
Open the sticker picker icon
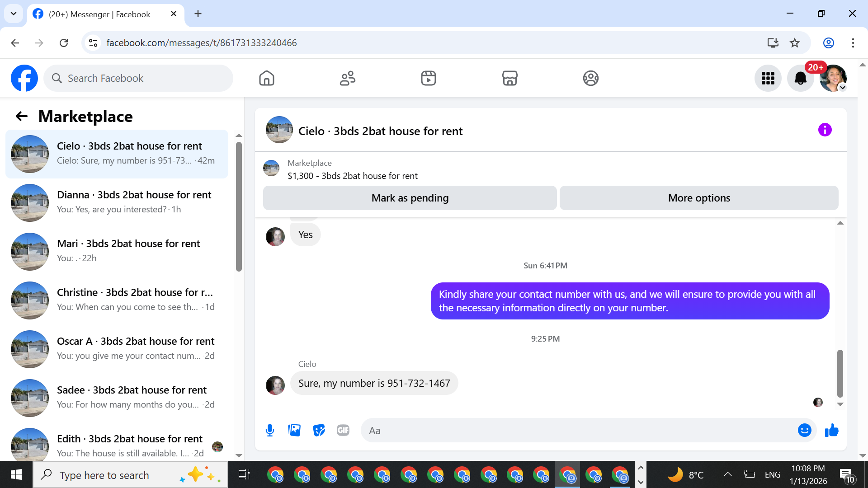[x=319, y=430]
